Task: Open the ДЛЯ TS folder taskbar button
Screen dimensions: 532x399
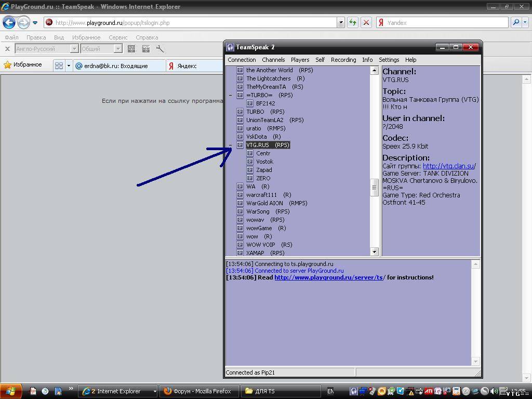Action: click(281, 391)
